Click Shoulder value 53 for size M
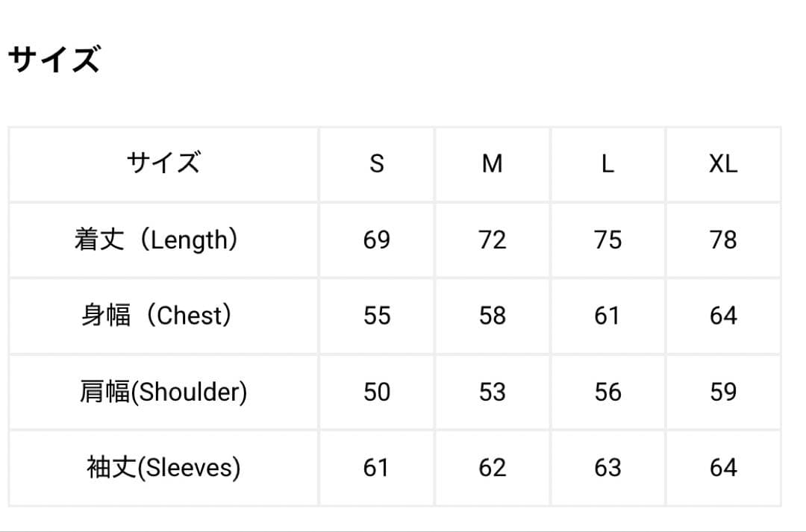This screenshot has width=806, height=532. pos(492,392)
